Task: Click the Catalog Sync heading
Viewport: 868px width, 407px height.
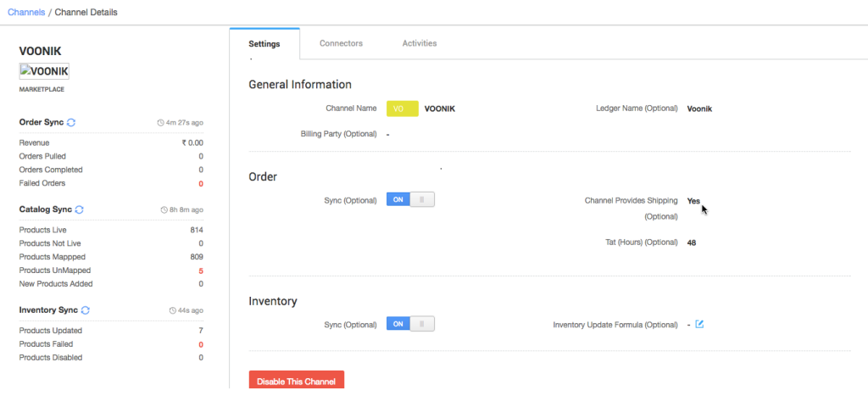Action: tap(46, 210)
